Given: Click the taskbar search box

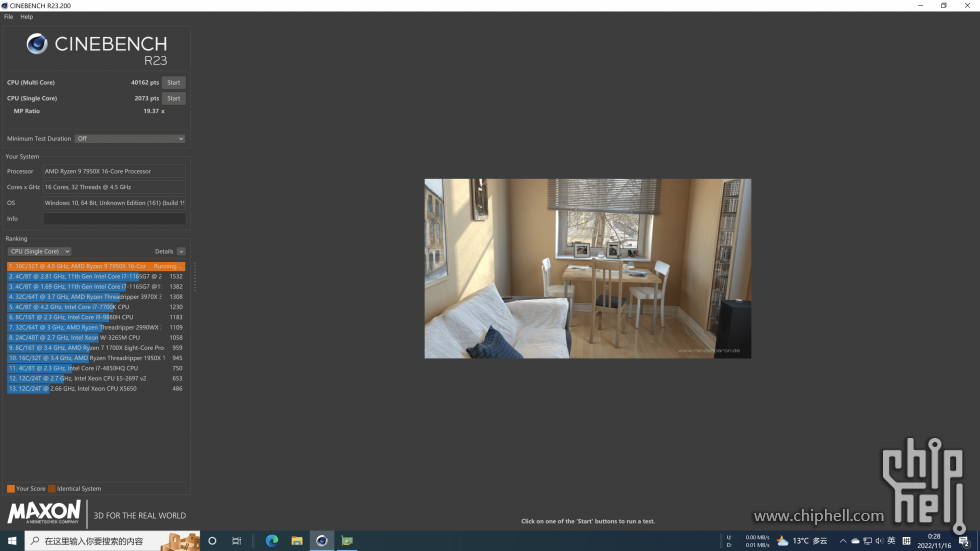Looking at the screenshot, I should [x=112, y=541].
